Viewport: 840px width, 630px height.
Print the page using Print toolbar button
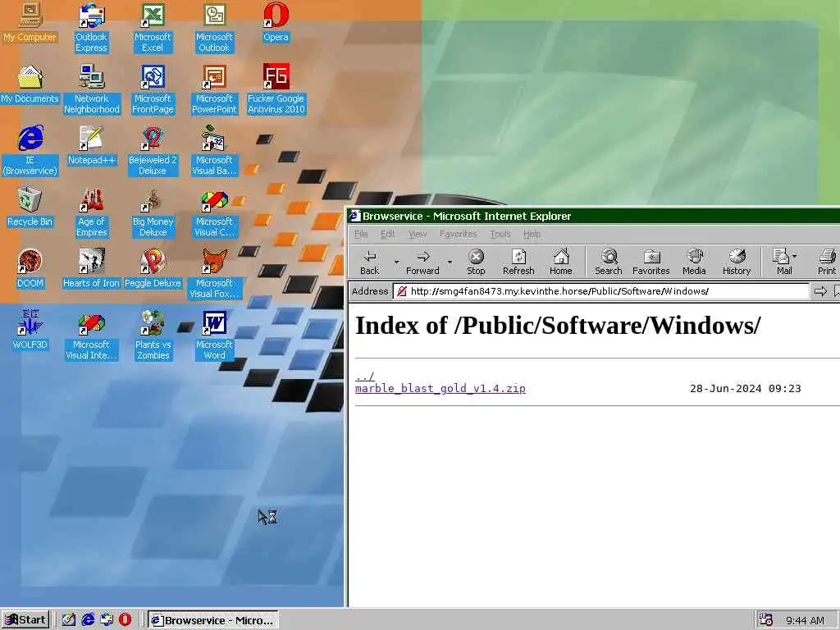pos(827,262)
